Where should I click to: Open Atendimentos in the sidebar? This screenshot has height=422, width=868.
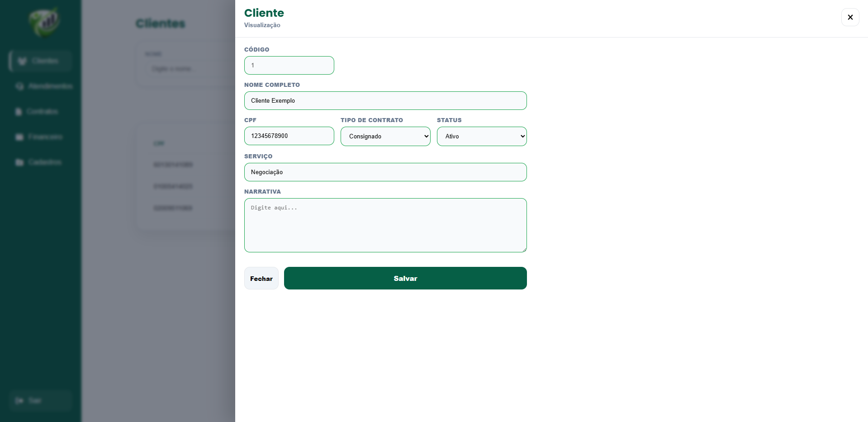coord(44,86)
